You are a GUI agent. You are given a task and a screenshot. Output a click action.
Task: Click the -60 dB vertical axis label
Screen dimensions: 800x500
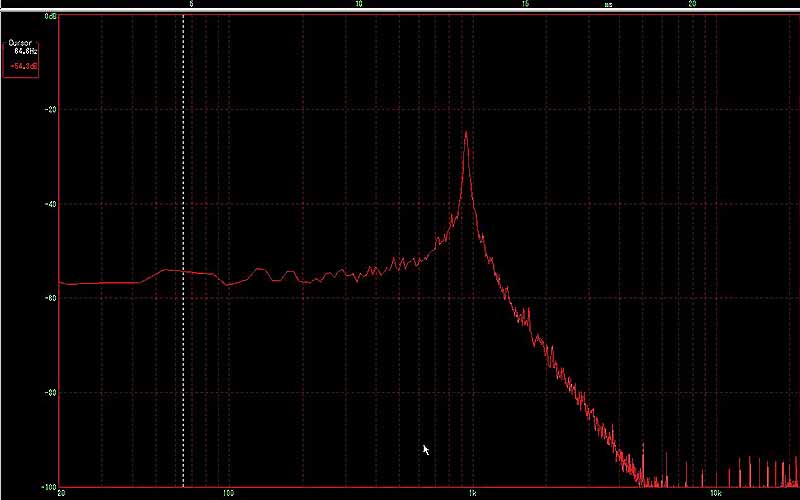point(51,298)
